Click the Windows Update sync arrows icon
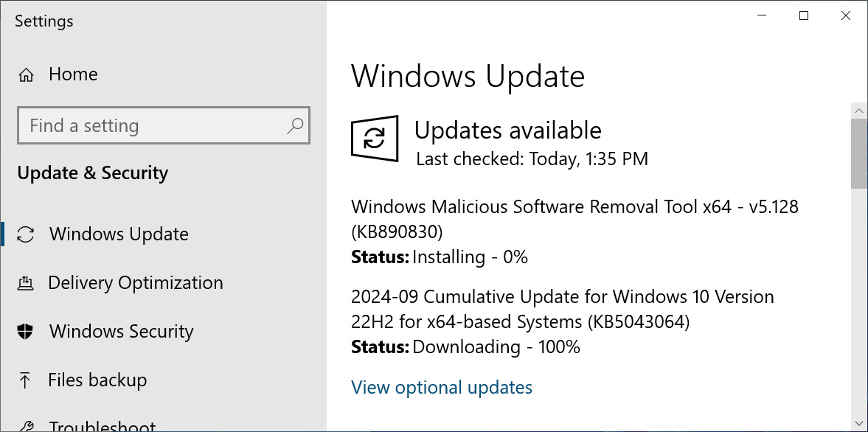 tap(27, 234)
